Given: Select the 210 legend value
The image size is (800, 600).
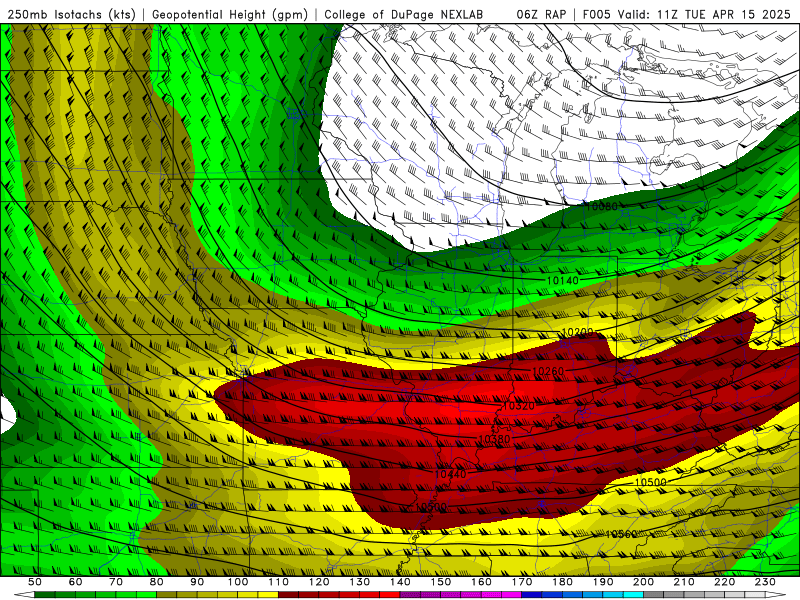Looking at the screenshot, I should tap(684, 582).
